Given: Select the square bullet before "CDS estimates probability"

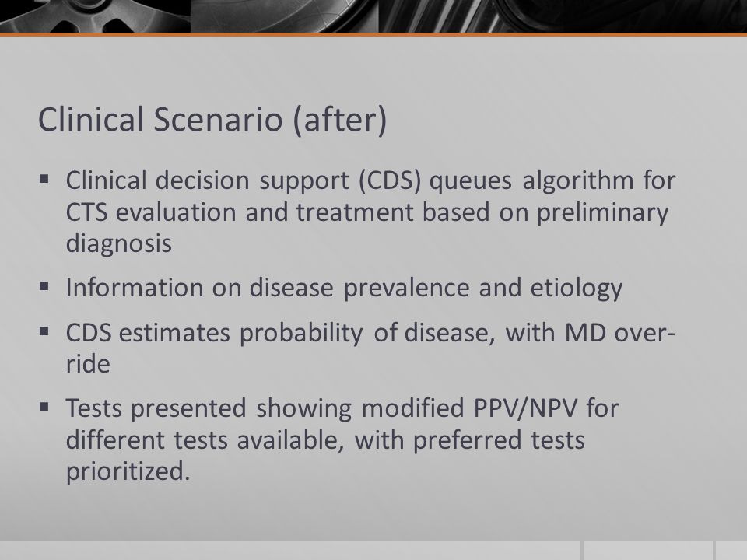Looking at the screenshot, I should coord(44,331).
